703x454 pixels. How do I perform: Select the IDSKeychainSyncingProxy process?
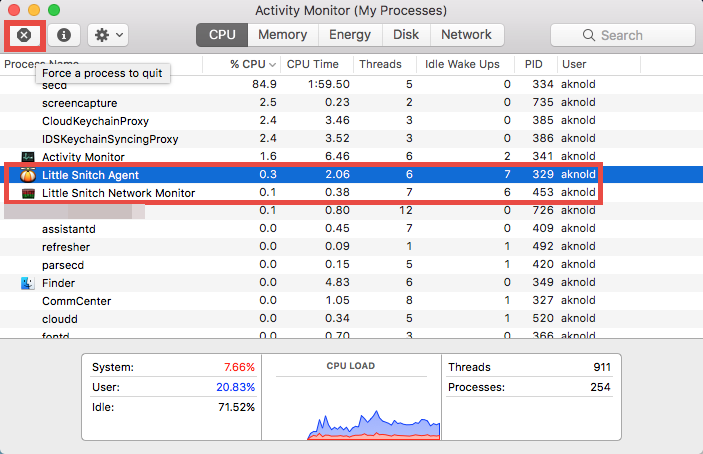tap(110, 139)
